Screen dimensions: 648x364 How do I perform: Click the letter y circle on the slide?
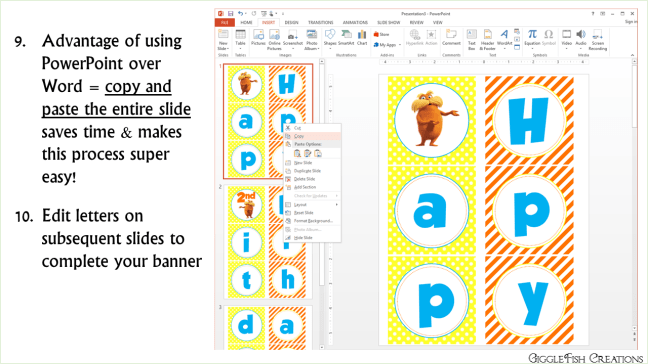[x=529, y=301]
